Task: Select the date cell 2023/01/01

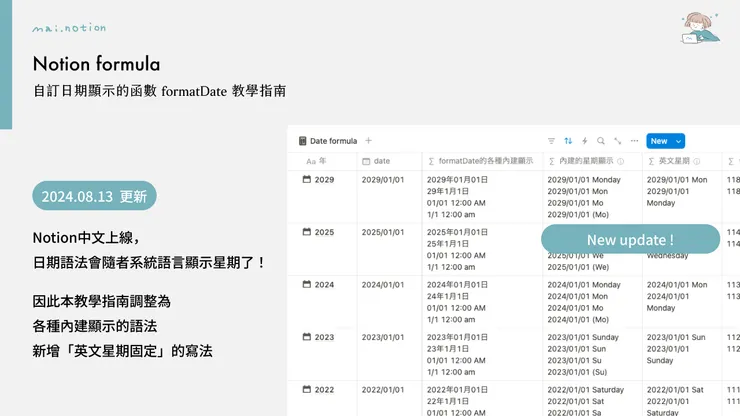Action: click(x=383, y=337)
